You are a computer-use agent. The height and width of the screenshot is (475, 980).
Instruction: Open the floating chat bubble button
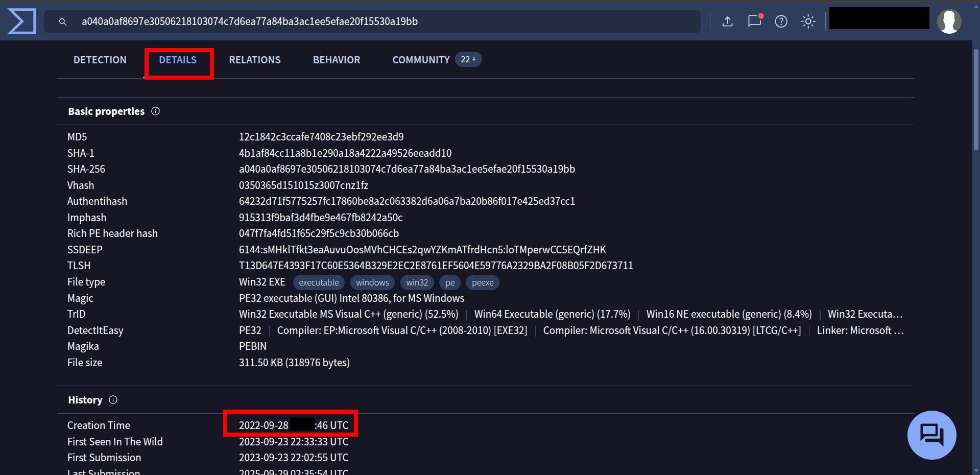pos(931,435)
